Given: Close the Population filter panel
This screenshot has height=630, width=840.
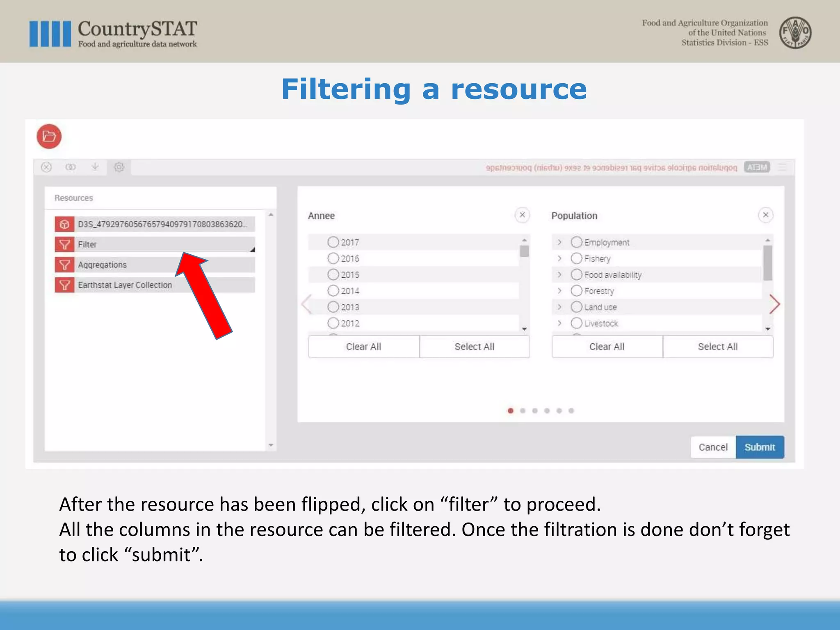Looking at the screenshot, I should pyautogui.click(x=765, y=215).
